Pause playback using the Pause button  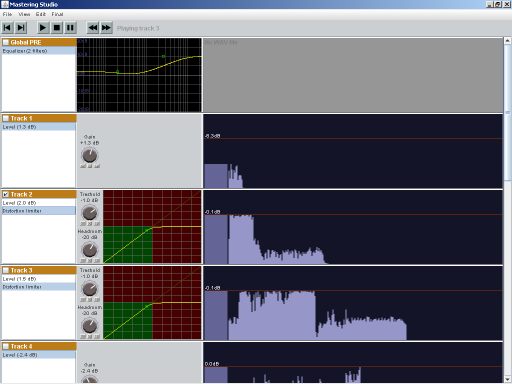click(70, 28)
